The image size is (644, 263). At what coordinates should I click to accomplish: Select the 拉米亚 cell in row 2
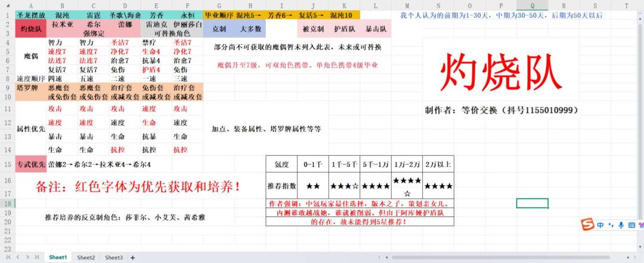[63, 24]
